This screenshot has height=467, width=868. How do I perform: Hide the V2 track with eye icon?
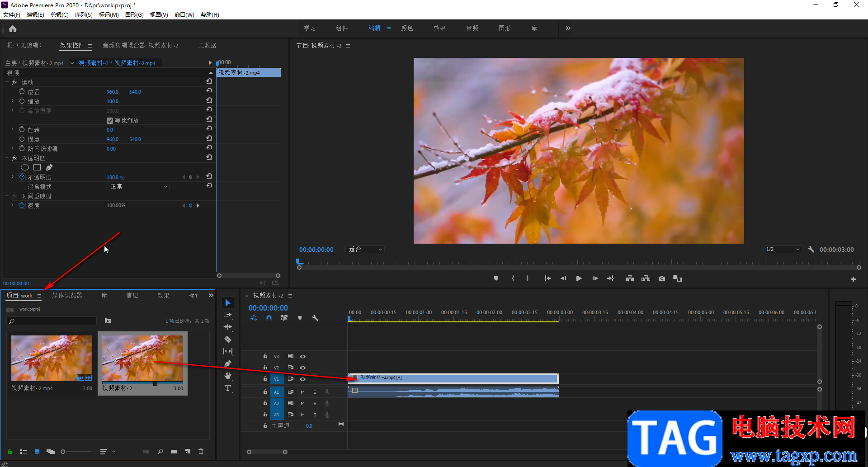point(303,368)
